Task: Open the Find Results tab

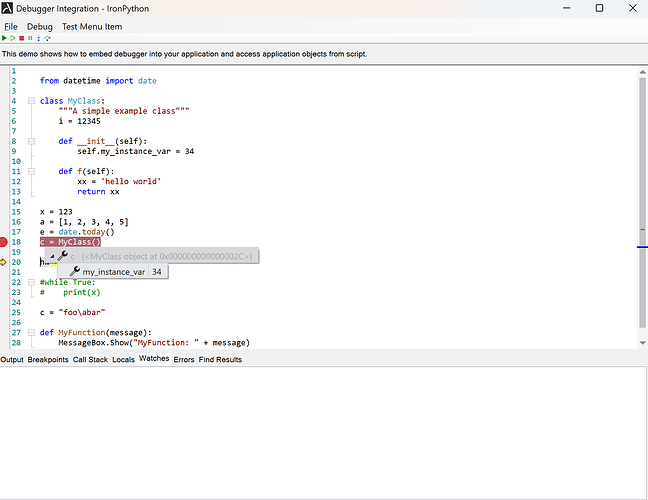Action: 220,360
